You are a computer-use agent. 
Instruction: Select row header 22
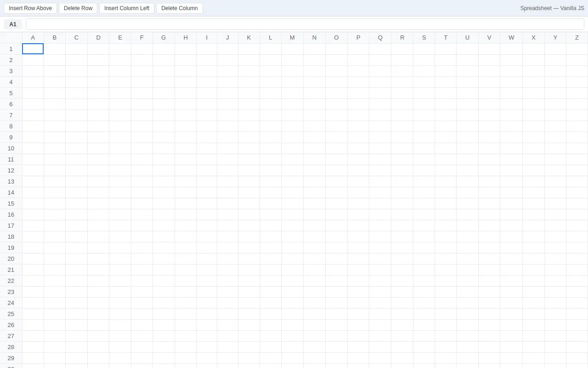click(x=11, y=281)
